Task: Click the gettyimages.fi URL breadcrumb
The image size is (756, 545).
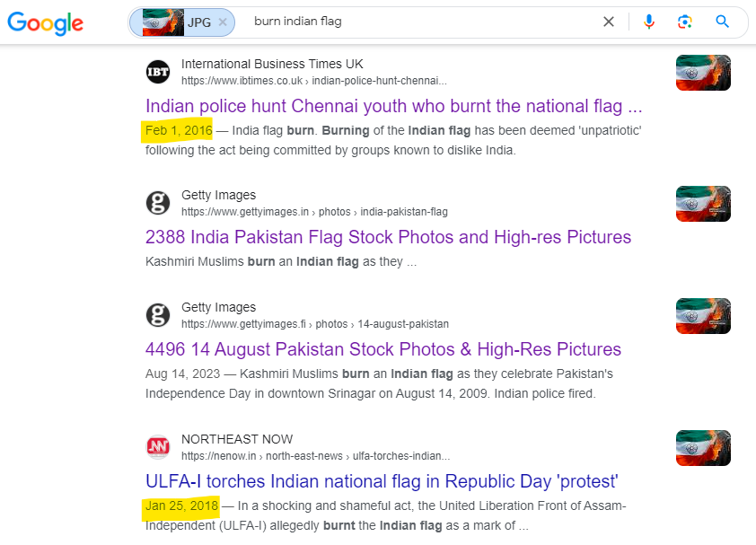Action: tap(315, 324)
